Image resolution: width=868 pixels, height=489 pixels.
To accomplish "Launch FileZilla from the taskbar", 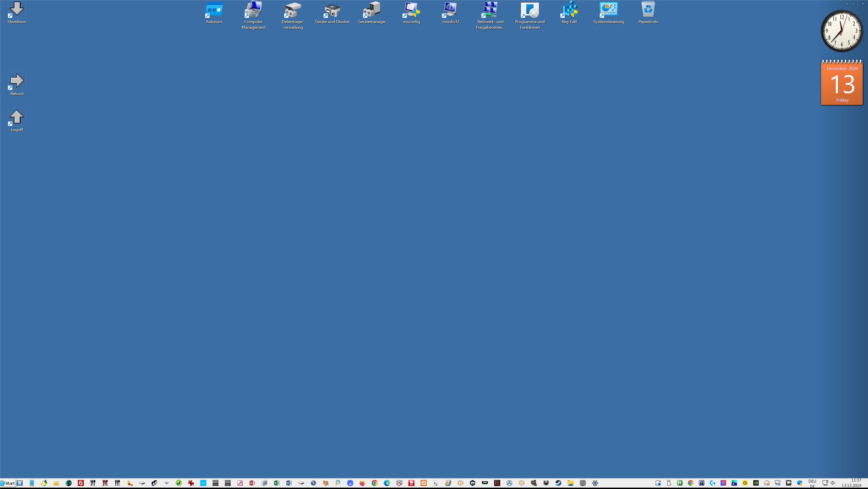I will 81,483.
